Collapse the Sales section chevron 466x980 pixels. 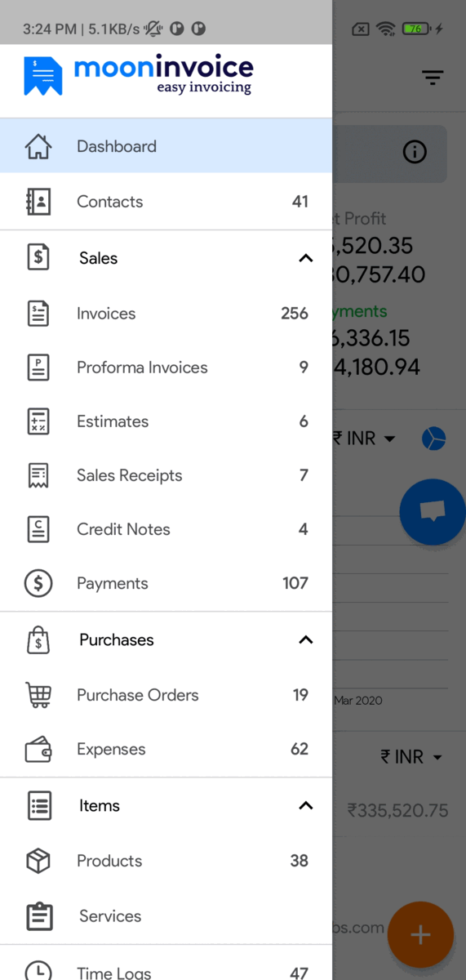pyautogui.click(x=306, y=258)
